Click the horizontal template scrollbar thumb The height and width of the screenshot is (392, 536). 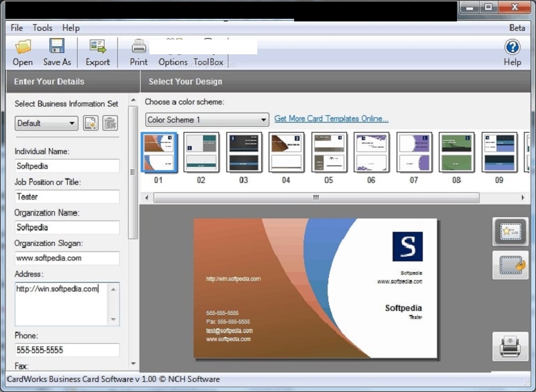(x=316, y=198)
